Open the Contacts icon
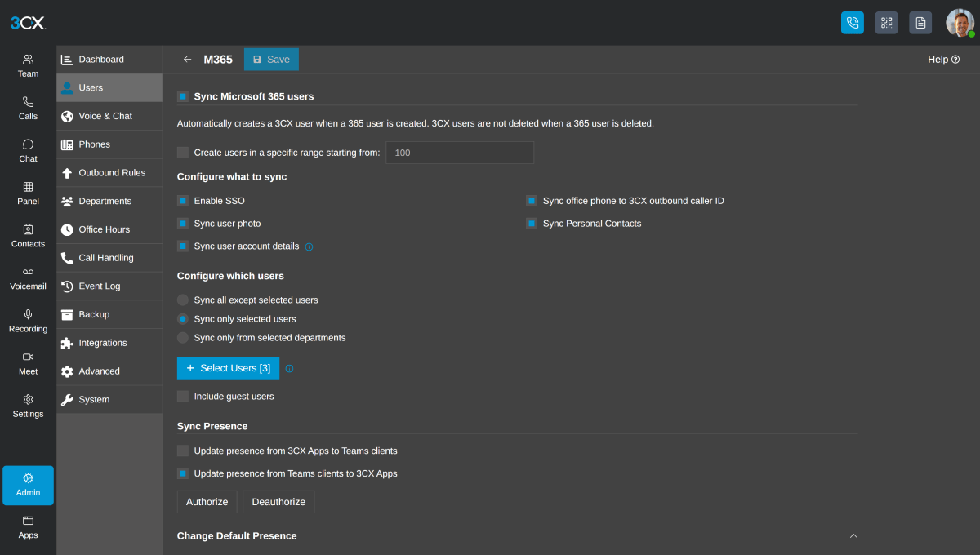The image size is (980, 555). coord(28,229)
